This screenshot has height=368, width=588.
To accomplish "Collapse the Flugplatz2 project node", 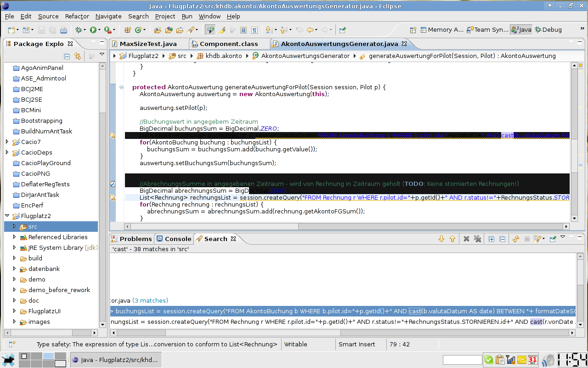I will pyautogui.click(x=7, y=216).
